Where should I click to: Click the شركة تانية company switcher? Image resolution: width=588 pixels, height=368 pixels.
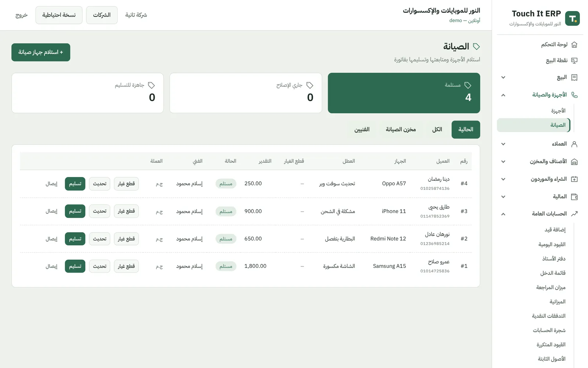[x=136, y=15]
